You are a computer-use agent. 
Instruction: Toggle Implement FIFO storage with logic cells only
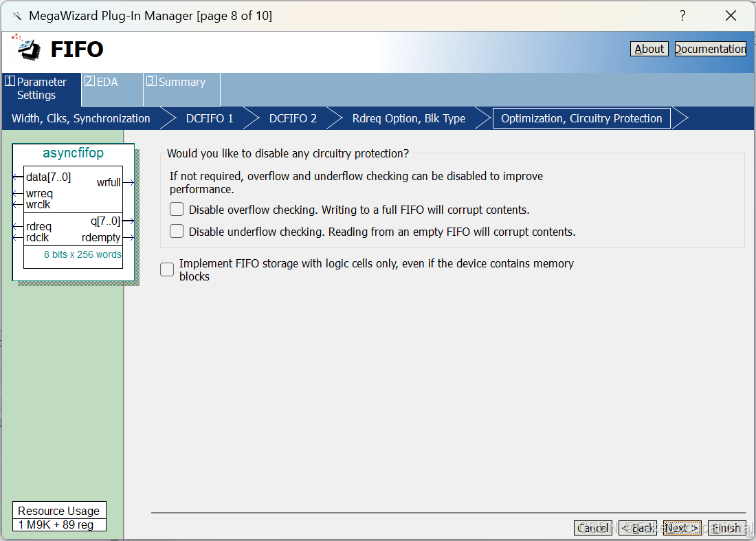pyautogui.click(x=167, y=269)
